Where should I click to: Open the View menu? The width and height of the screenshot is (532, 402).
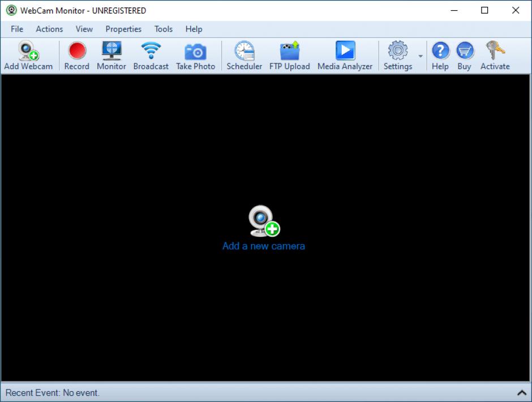[x=84, y=29]
